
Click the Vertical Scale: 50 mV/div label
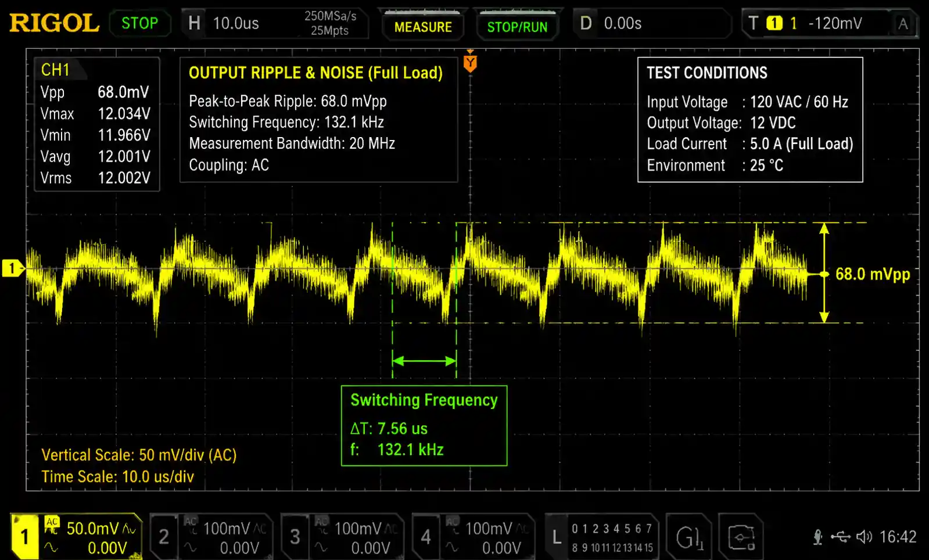pyautogui.click(x=139, y=455)
